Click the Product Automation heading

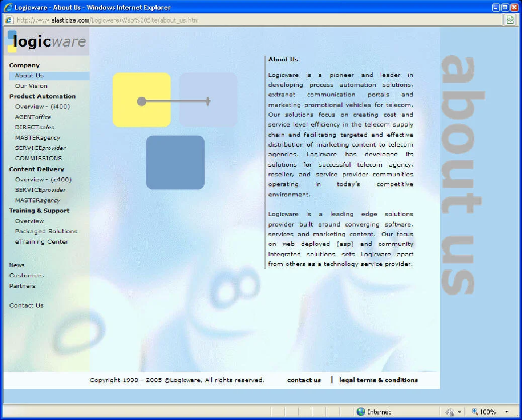coord(42,96)
